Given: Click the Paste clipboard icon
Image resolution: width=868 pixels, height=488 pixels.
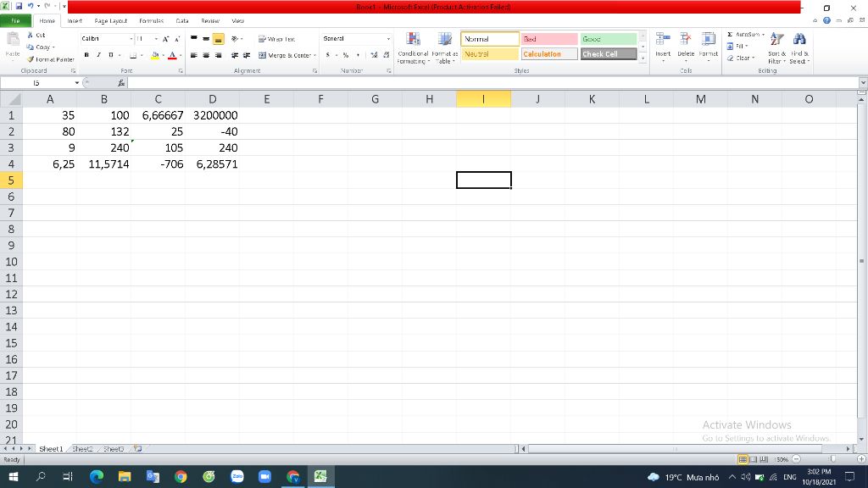Looking at the screenshot, I should pyautogui.click(x=12, y=39).
